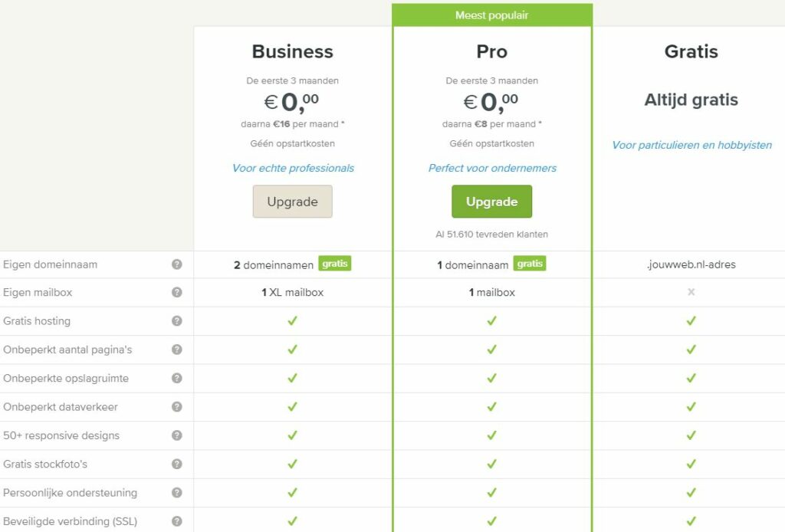The width and height of the screenshot is (785, 532).
Task: Open help icon for Persoonlijke ondersteuning
Action: [177, 493]
